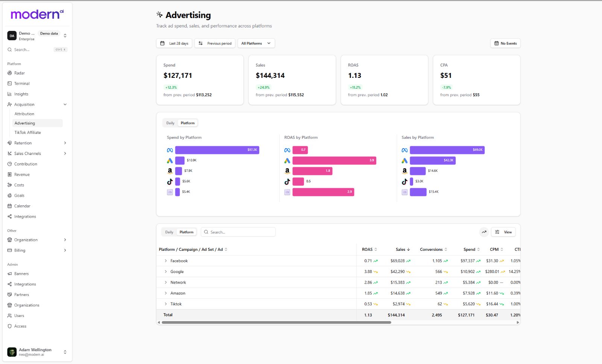Open the Access admin page
602x364 pixels.
pyautogui.click(x=20, y=326)
